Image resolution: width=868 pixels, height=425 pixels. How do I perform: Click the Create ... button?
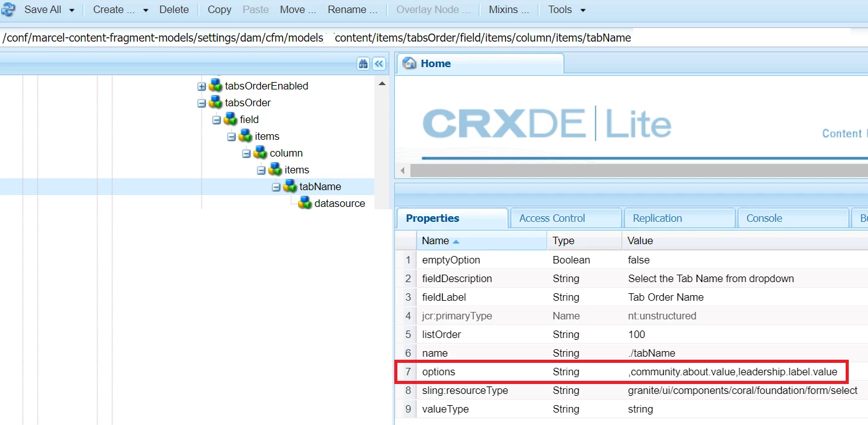tap(114, 9)
